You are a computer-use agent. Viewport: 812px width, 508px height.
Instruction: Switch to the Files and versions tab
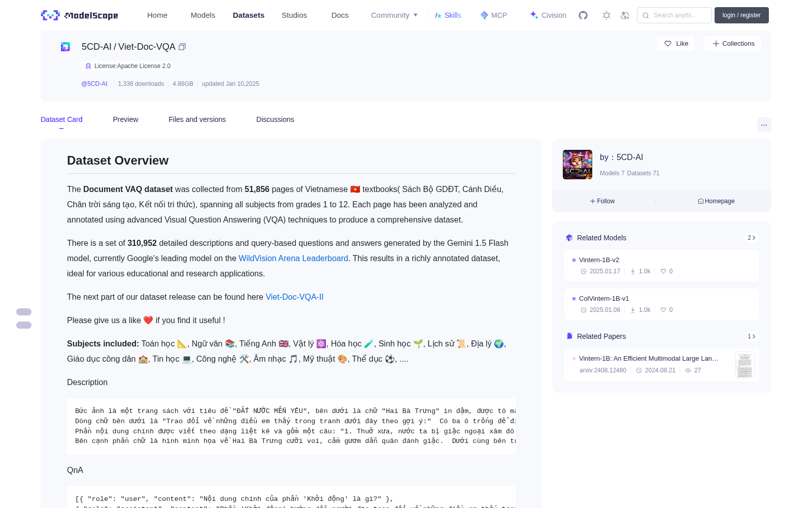point(197,119)
